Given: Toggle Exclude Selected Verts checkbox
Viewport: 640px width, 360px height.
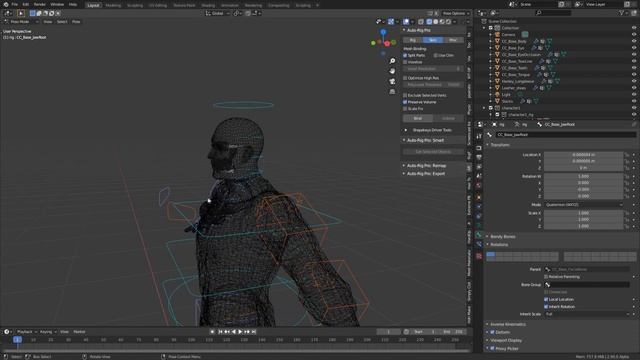Looking at the screenshot, I should [x=405, y=96].
